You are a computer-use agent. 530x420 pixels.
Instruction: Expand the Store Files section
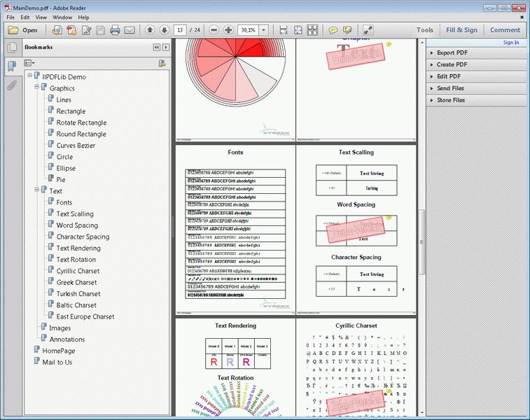click(x=476, y=100)
